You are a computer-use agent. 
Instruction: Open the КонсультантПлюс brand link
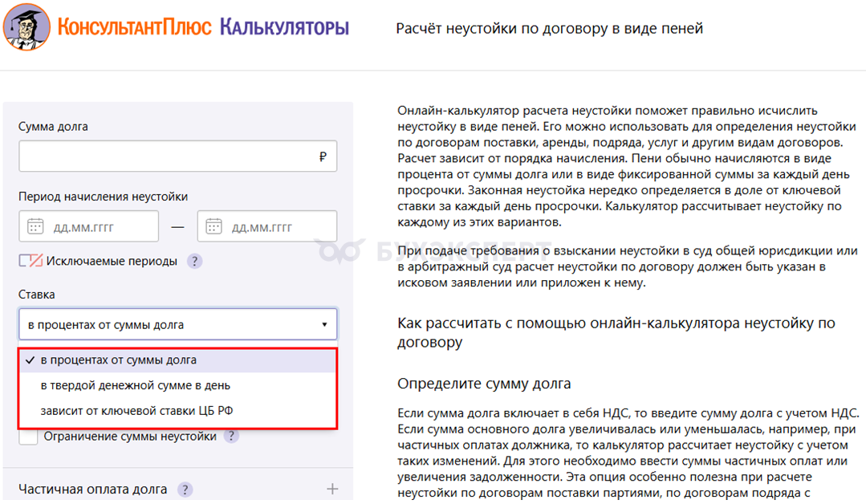[134, 27]
